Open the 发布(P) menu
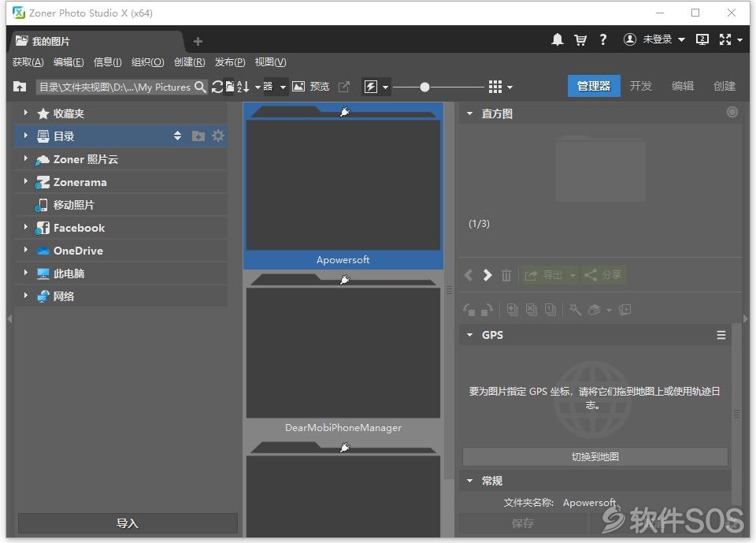The image size is (756, 543). (x=230, y=62)
